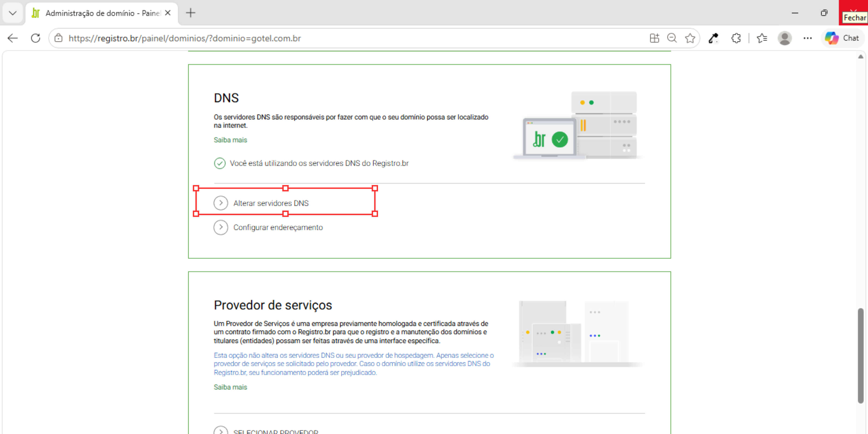The image size is (868, 434).
Task: Click Saiba mais link under Provedor de serviços
Action: point(231,387)
